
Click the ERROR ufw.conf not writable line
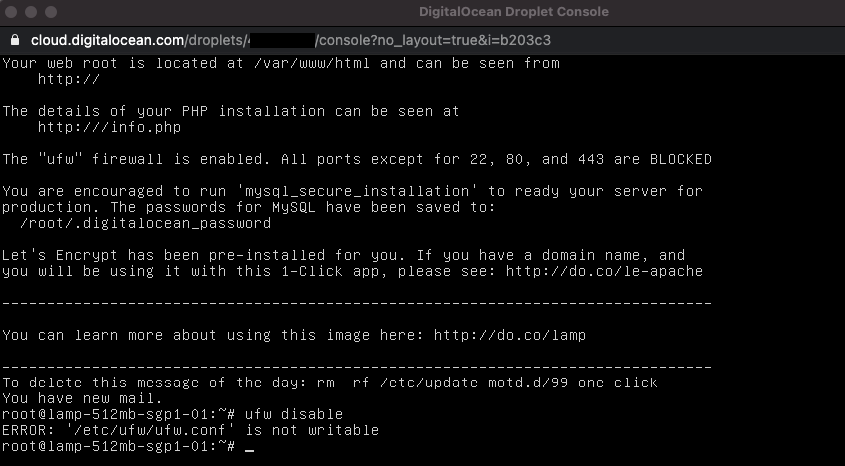[190, 430]
